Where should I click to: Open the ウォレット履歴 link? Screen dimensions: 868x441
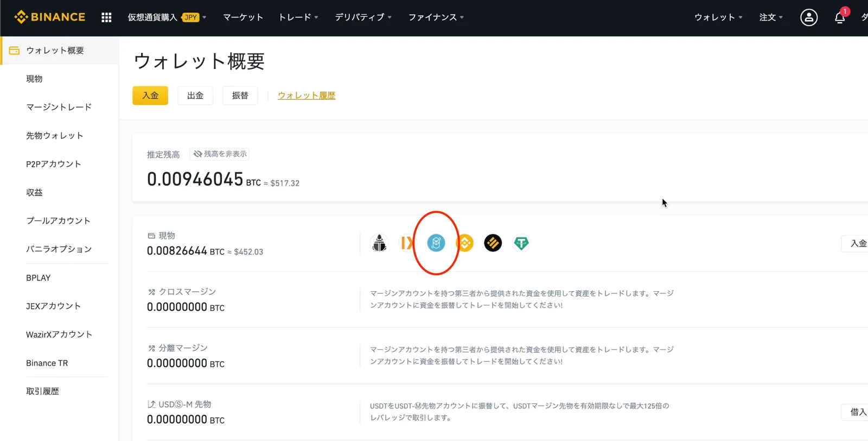tap(307, 96)
